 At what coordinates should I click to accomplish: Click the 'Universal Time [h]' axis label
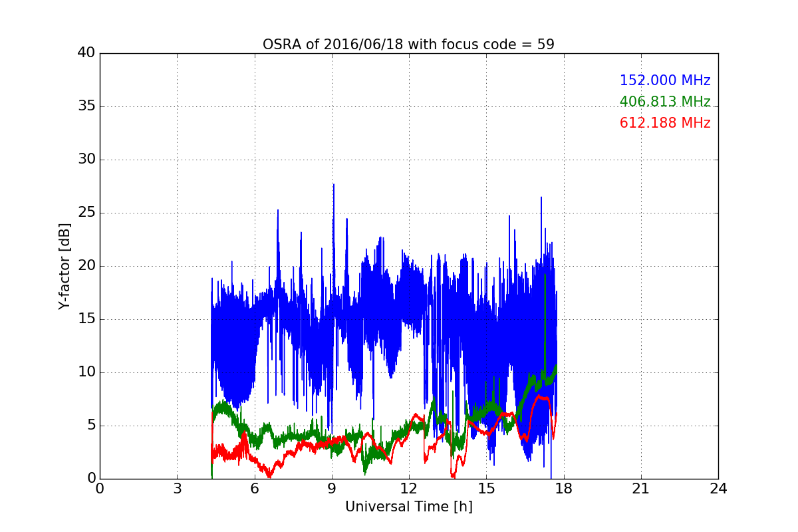tap(408, 507)
